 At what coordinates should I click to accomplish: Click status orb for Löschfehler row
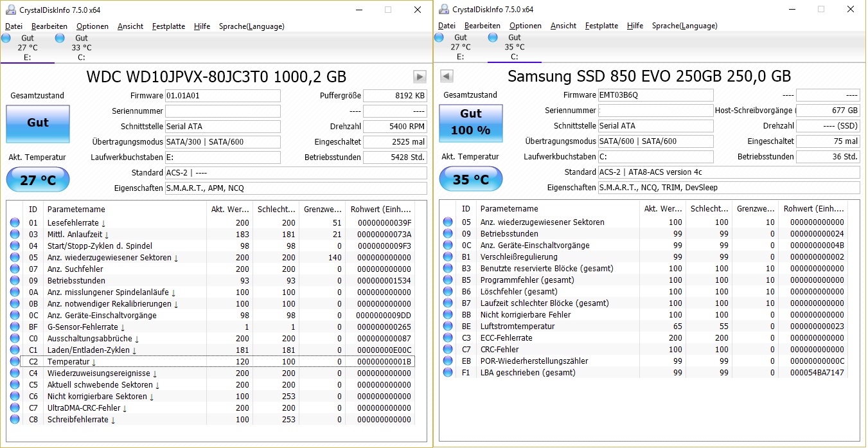[448, 292]
